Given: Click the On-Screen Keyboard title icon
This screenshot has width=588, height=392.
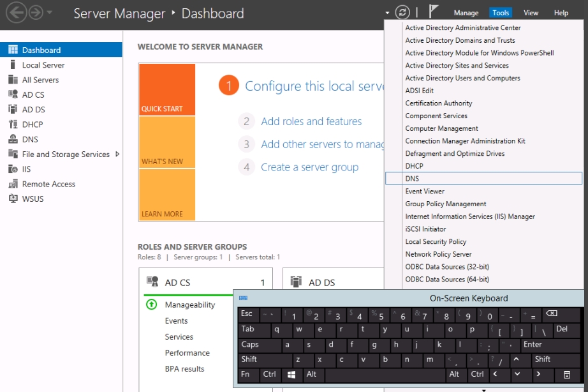Looking at the screenshot, I should [x=243, y=298].
